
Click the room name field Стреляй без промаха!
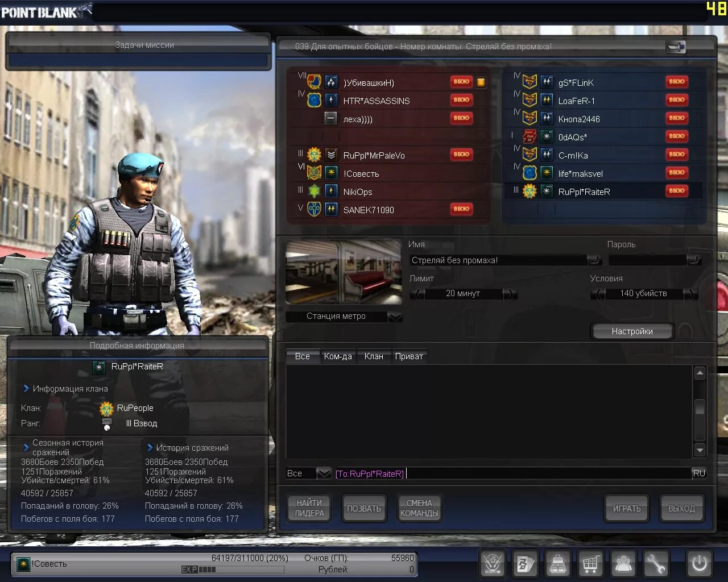coord(498,260)
